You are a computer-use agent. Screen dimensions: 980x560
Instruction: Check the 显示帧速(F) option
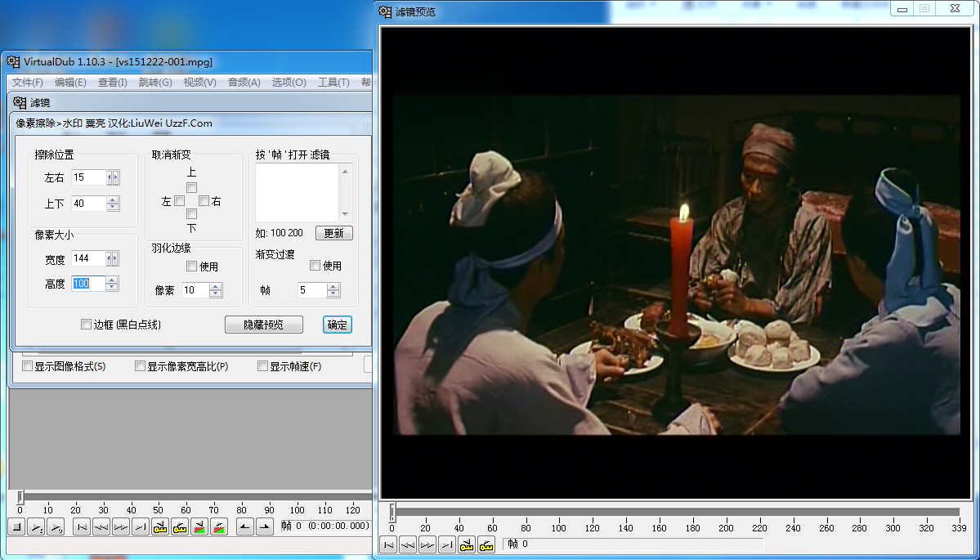click(262, 366)
